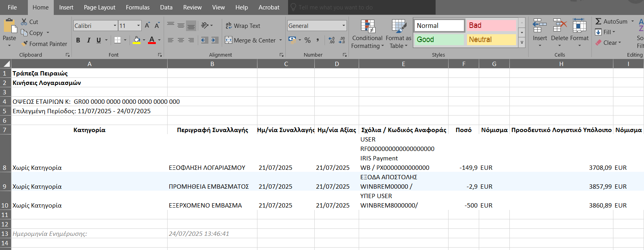The image size is (644, 250).
Task: Click the Merge & Center icon
Action: pos(228,40)
